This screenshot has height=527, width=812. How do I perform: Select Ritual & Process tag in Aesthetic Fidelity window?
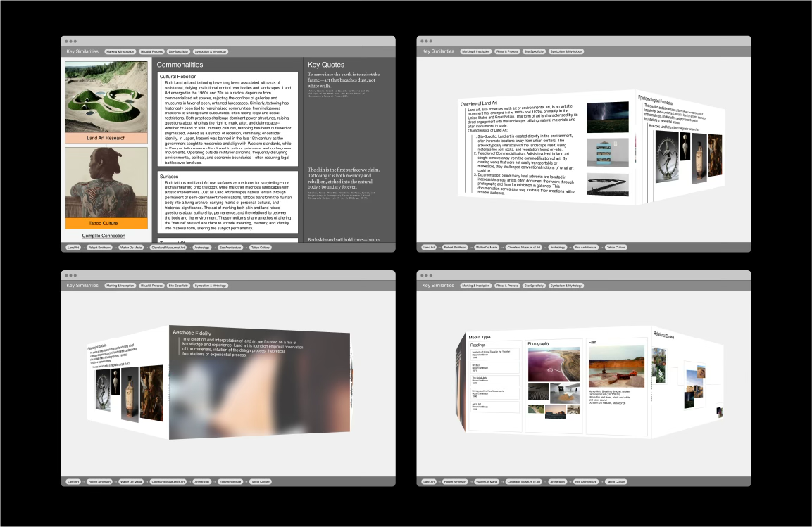click(x=152, y=286)
